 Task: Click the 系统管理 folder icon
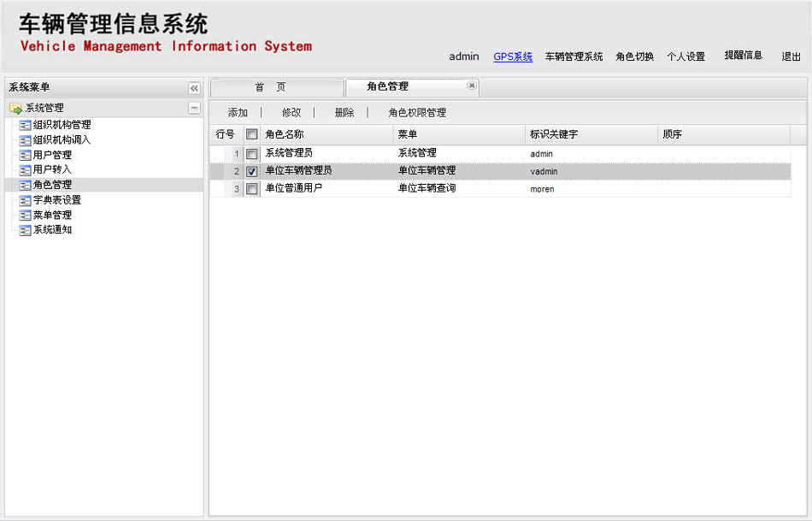(15, 109)
